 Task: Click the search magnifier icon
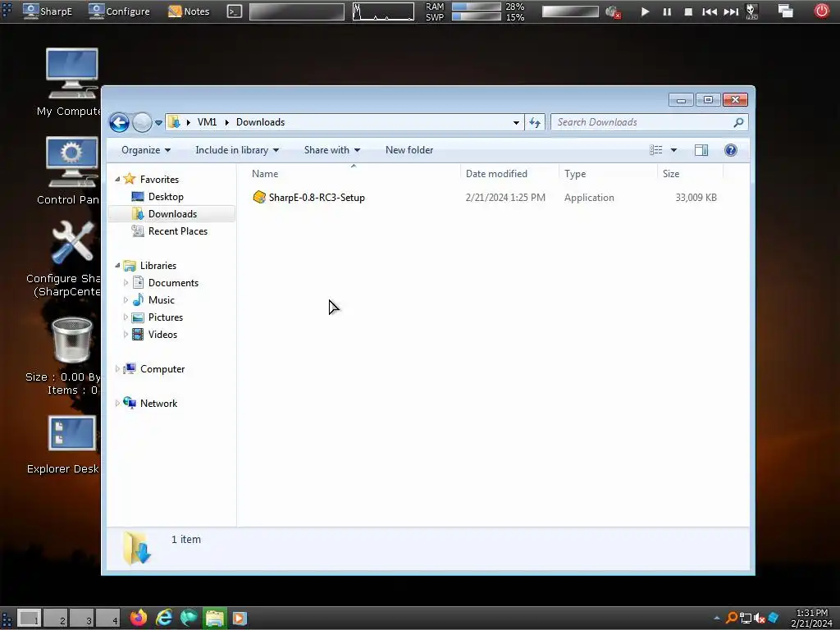[739, 122]
